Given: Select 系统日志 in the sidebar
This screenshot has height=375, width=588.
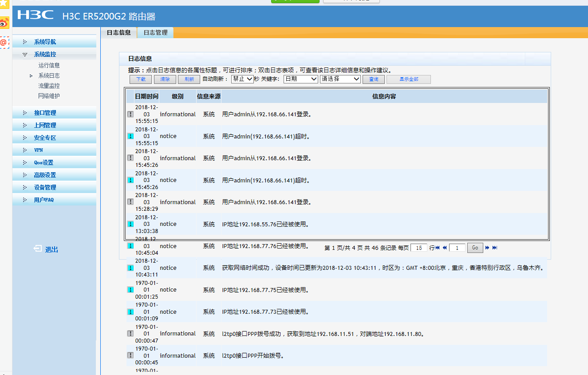Looking at the screenshot, I should coord(49,75).
